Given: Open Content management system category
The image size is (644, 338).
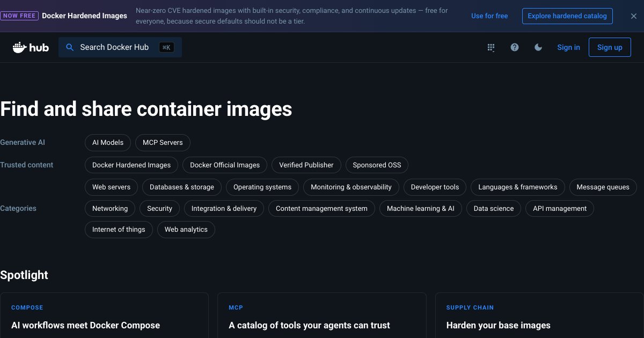Looking at the screenshot, I should click(321, 209).
